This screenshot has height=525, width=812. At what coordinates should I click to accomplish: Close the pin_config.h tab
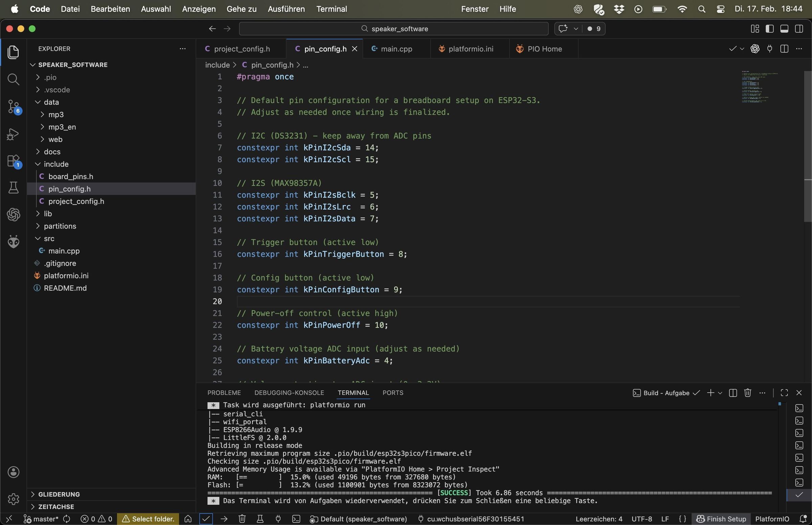(355, 49)
